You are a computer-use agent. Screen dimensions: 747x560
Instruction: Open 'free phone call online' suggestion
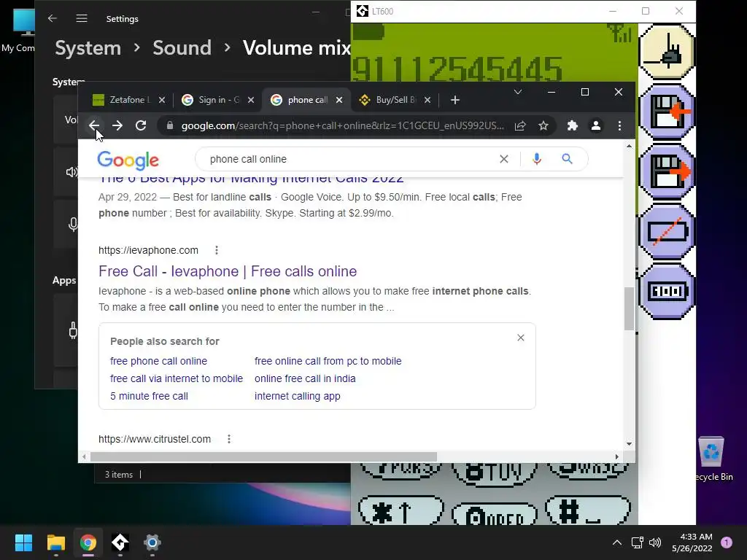pyautogui.click(x=158, y=361)
